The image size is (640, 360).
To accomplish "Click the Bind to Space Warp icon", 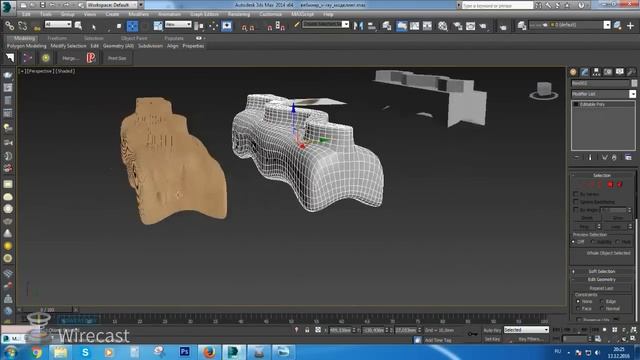I will (36, 27).
